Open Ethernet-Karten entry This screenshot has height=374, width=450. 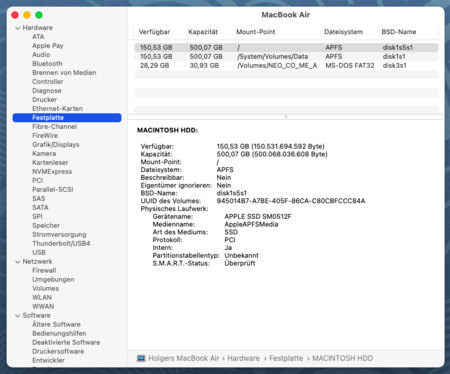coord(57,109)
